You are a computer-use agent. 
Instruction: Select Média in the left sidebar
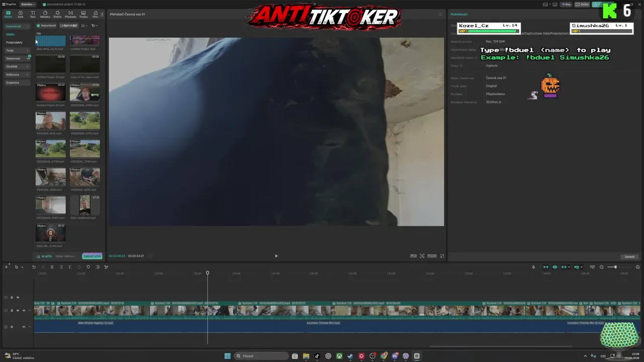pos(11,34)
